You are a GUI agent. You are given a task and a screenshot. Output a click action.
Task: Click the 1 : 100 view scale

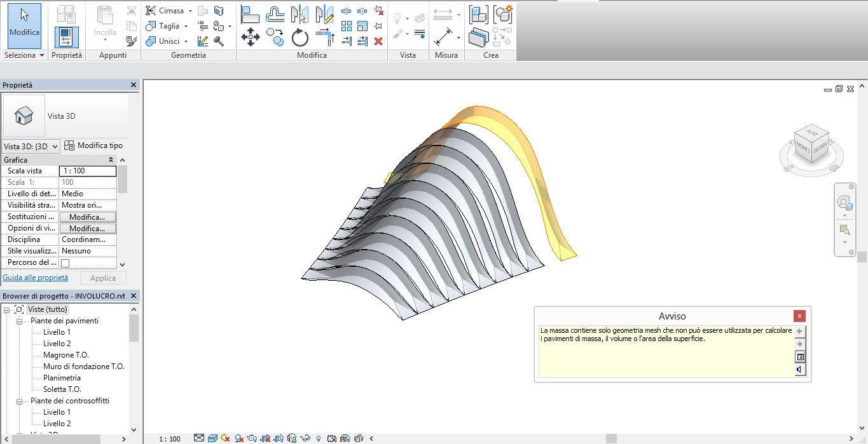click(x=169, y=439)
